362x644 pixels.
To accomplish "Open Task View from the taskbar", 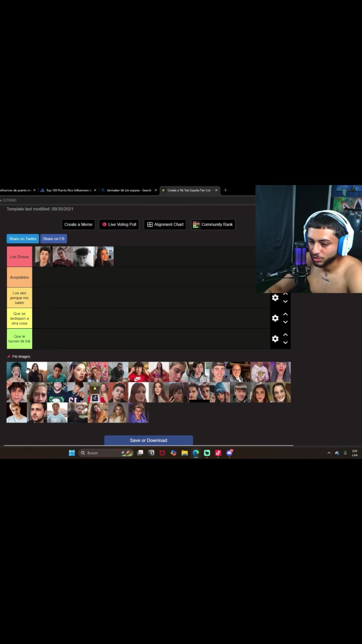I will click(x=140, y=453).
